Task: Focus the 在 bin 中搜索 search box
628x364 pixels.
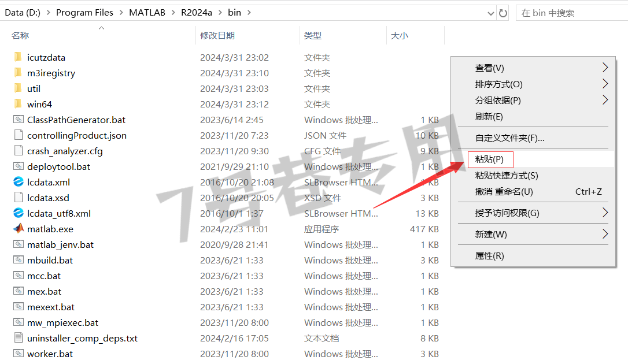Action: (572, 13)
